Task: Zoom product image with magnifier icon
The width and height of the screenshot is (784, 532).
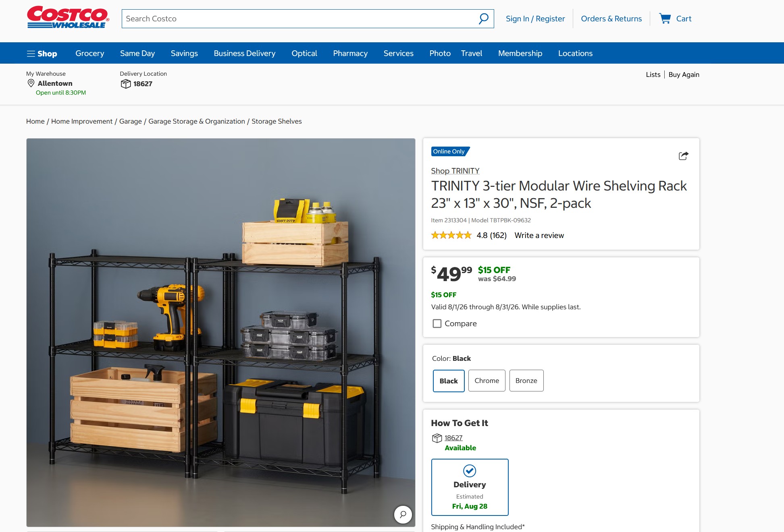Action: pyautogui.click(x=403, y=514)
